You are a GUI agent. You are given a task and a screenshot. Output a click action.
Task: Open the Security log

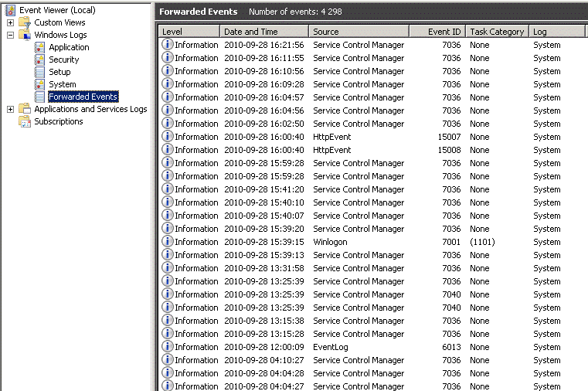64,59
